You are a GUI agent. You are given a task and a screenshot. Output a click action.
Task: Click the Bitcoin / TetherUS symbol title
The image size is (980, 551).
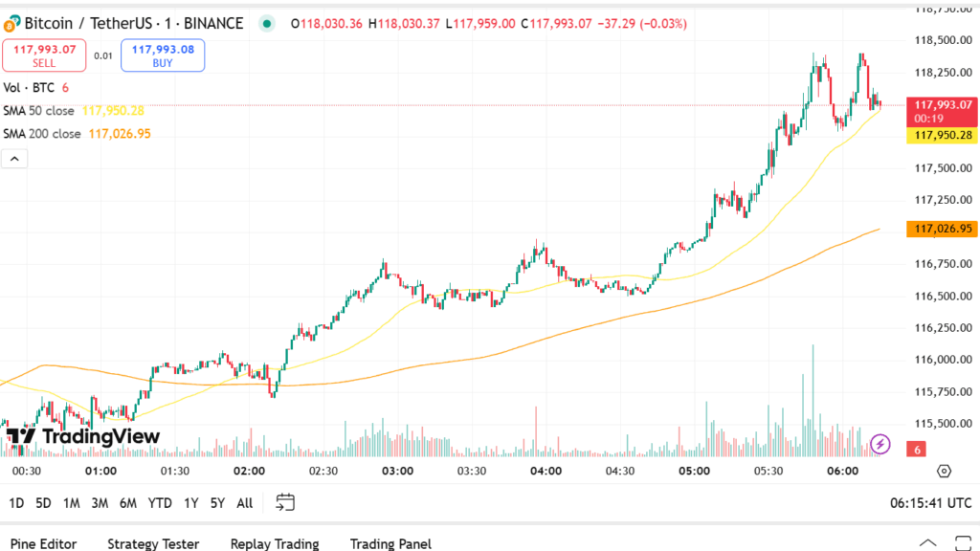(x=134, y=24)
